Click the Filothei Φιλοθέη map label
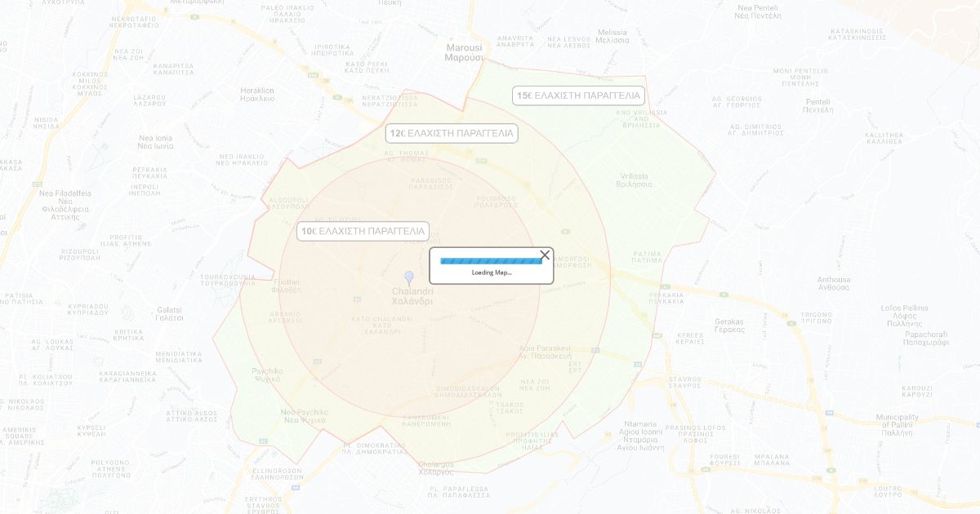Viewport: 980px width, 514px height. (287, 286)
